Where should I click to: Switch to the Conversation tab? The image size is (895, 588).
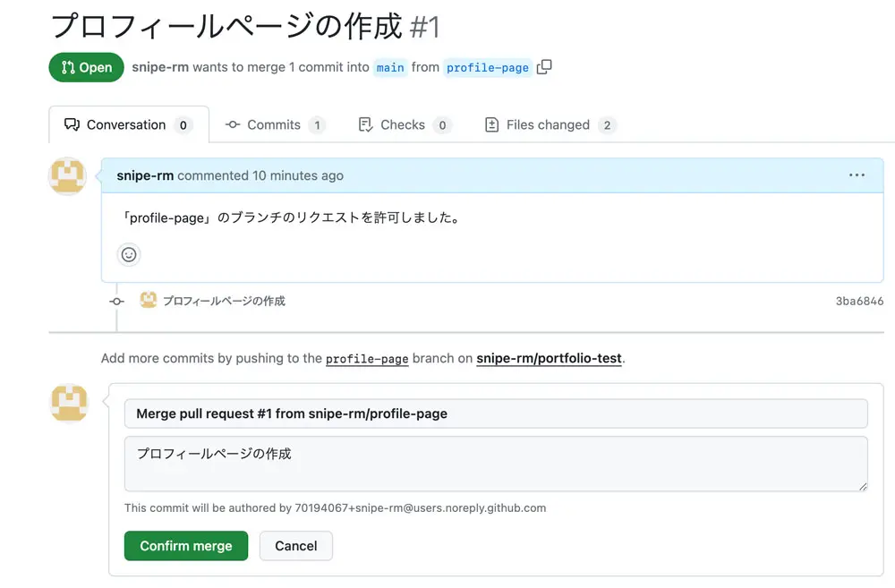click(x=128, y=124)
